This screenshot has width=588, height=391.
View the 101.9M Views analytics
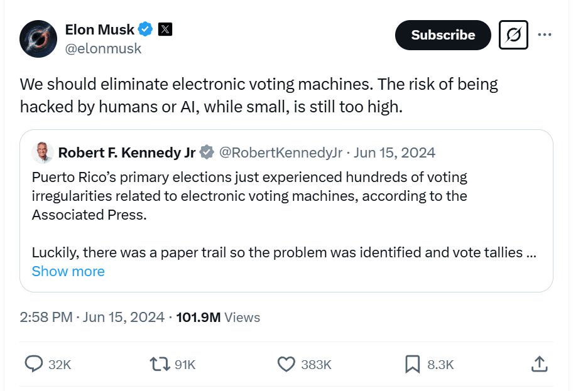(x=218, y=318)
